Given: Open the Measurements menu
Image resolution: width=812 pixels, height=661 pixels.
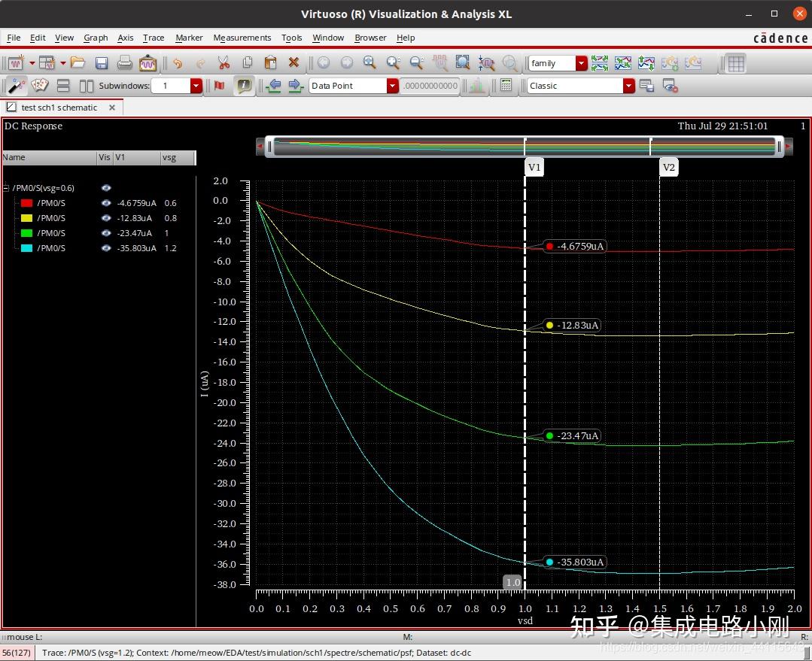Looking at the screenshot, I should pos(242,38).
